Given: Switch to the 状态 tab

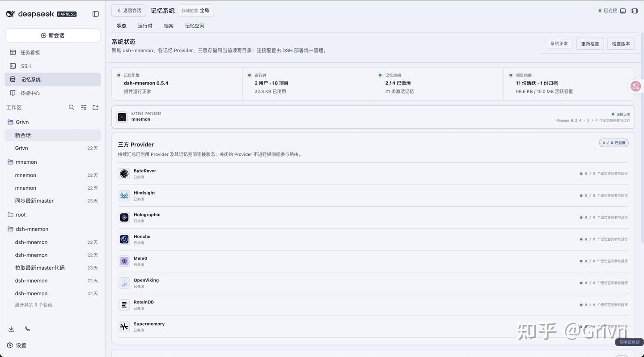Looking at the screenshot, I should point(122,26).
